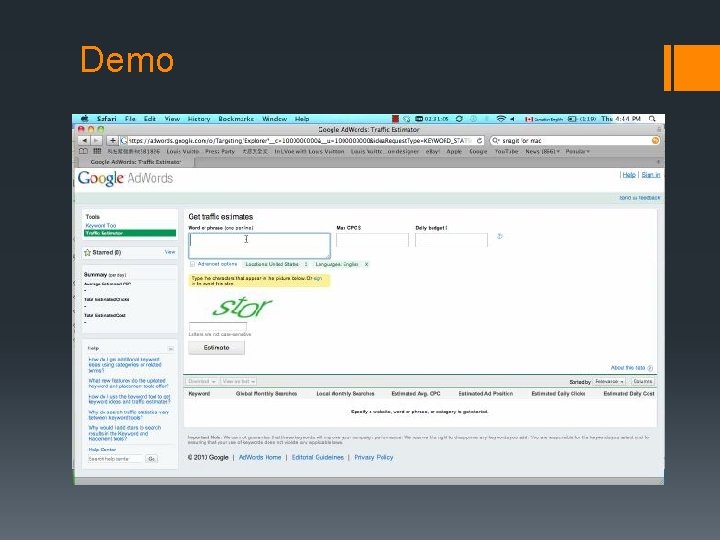
Task: Click the Columns button
Action: [642, 382]
